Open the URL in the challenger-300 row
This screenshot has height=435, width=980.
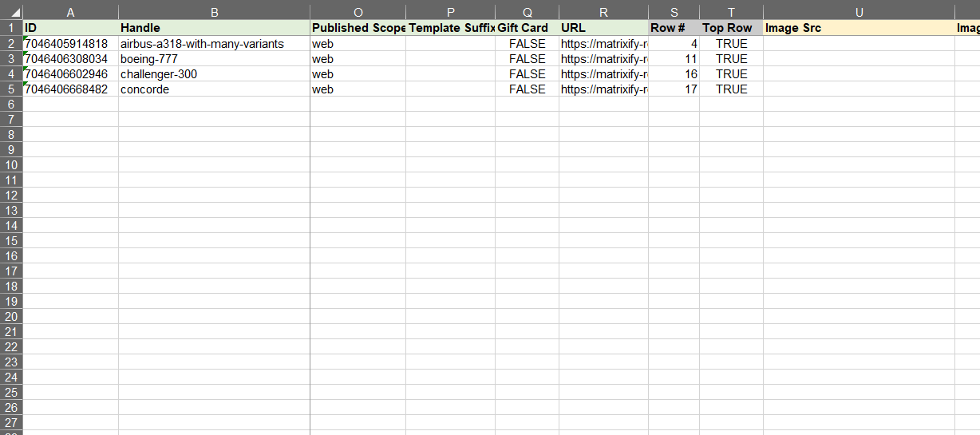(x=603, y=74)
